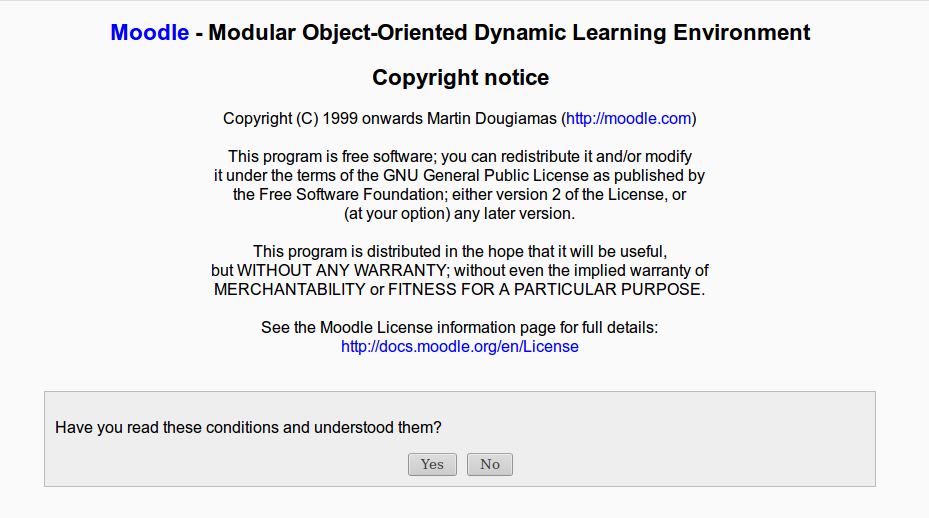
Task: Click the 'Have you read these conditions' question
Action: pos(248,427)
